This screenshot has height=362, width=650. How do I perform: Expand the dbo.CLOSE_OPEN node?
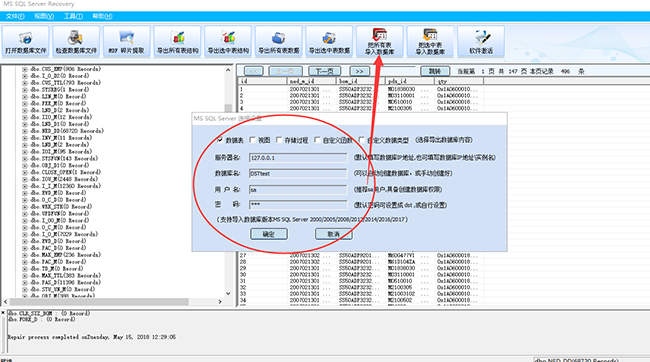click(25, 172)
